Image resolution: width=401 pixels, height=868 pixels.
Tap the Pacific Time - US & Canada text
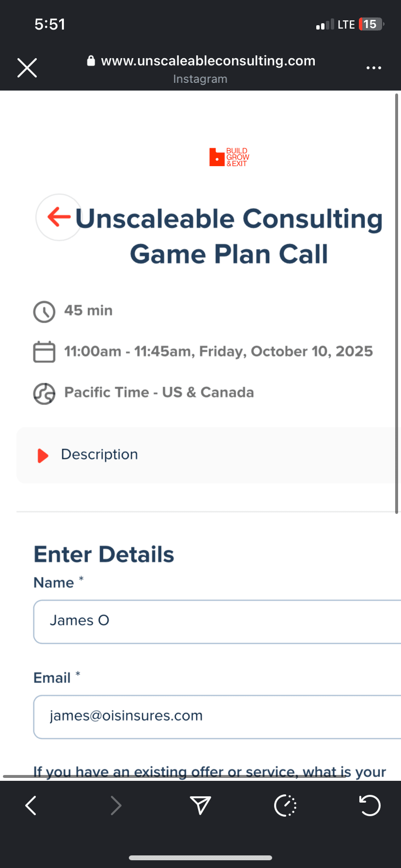point(159,392)
